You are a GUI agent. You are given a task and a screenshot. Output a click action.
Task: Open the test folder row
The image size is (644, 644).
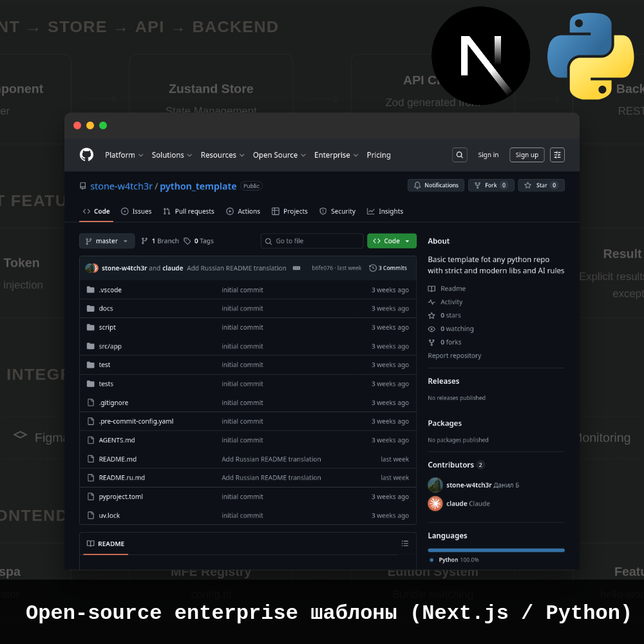(x=248, y=365)
